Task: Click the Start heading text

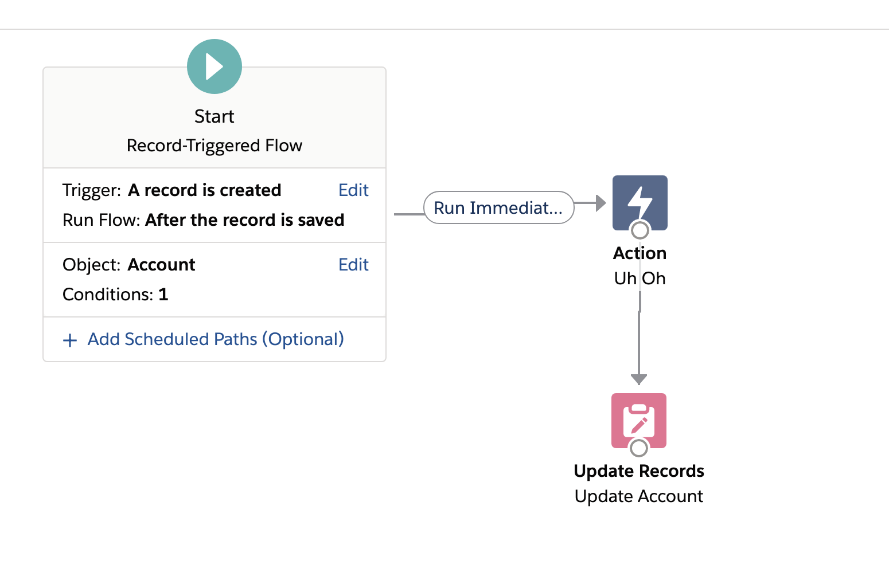Action: tap(215, 116)
